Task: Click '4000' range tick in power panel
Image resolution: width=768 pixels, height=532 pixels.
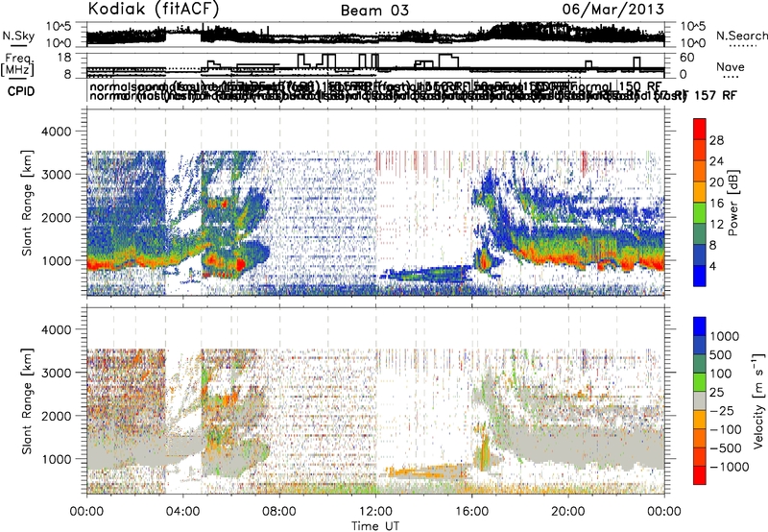Action: 59,132
